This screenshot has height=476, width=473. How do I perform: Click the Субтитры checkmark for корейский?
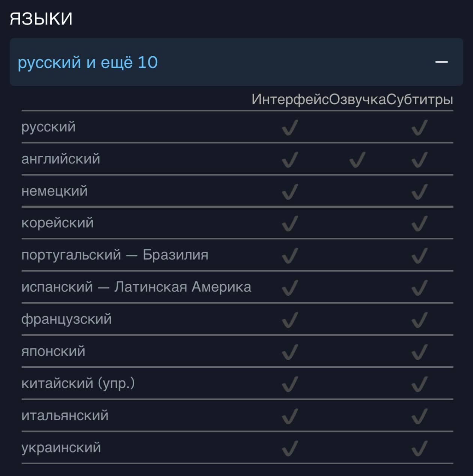(419, 224)
